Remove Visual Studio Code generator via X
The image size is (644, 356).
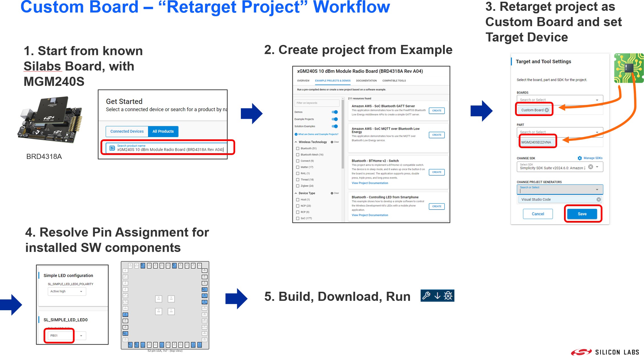tap(599, 200)
